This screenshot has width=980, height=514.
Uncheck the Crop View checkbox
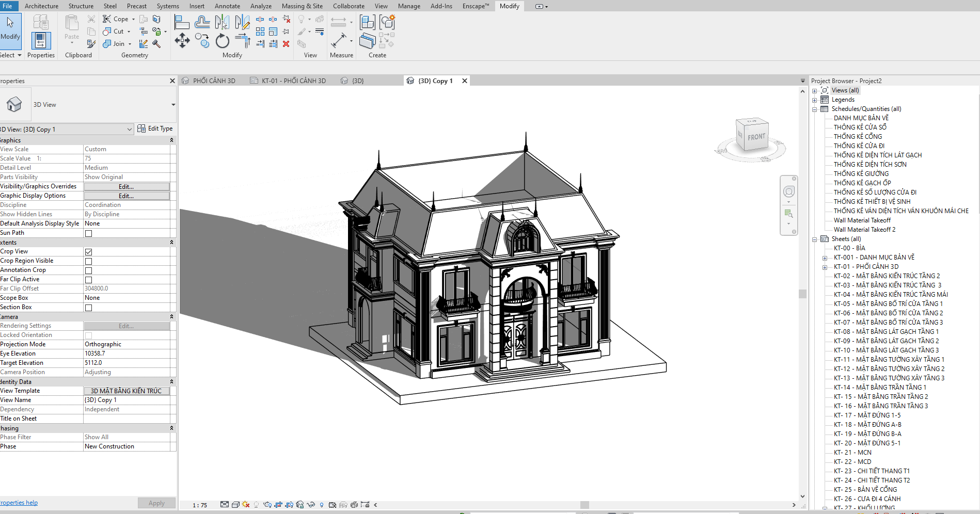click(x=89, y=252)
